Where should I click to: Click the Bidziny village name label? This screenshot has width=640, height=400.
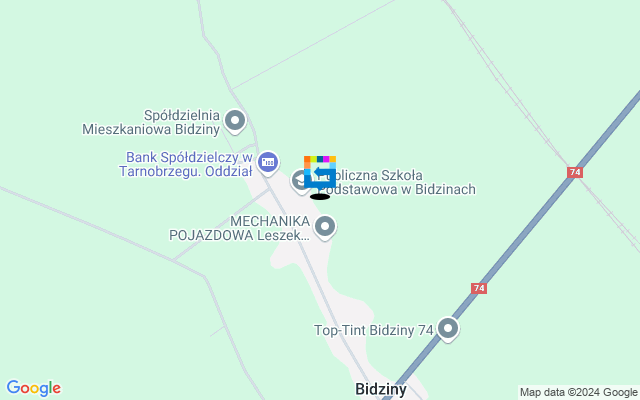tap(381, 389)
